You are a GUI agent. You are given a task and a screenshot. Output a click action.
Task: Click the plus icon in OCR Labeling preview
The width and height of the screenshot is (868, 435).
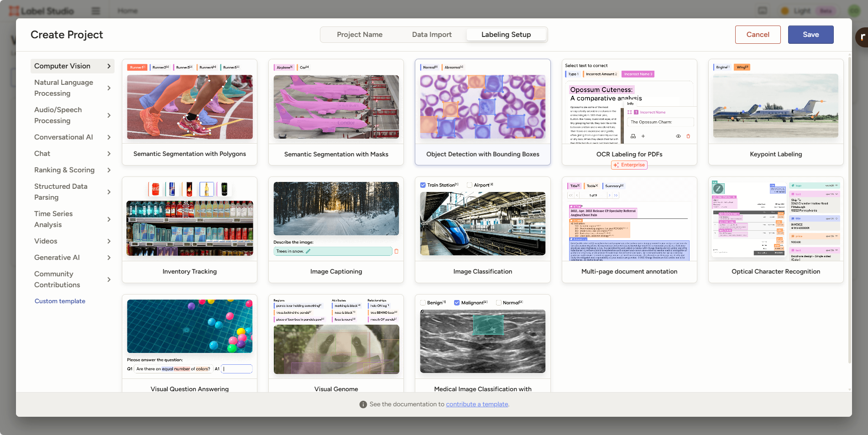(643, 136)
